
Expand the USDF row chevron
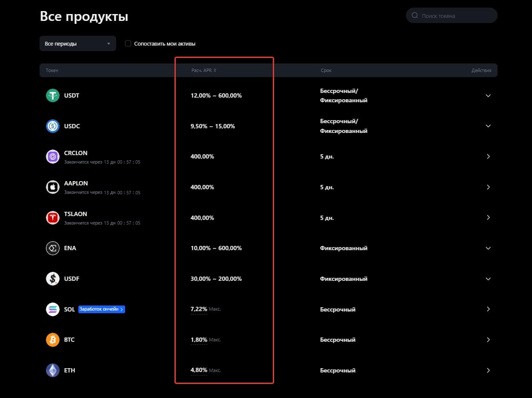click(x=488, y=279)
